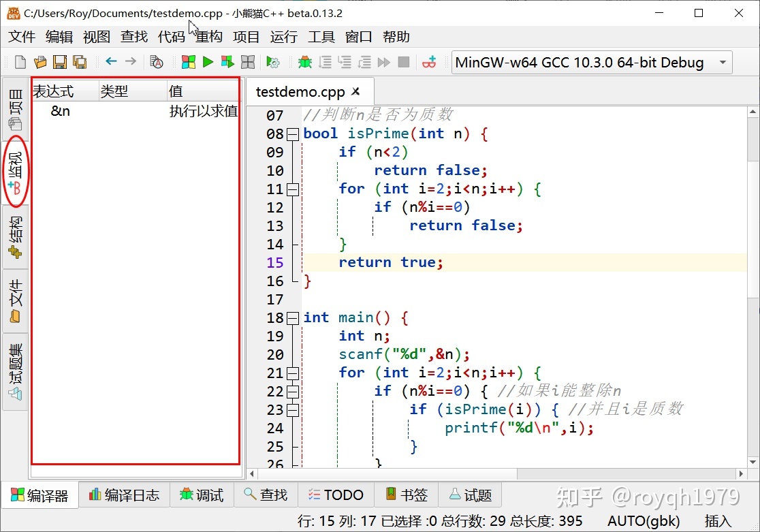The image size is (760, 532).
Task: Switch to the 结构 structure side tab
Action: click(x=16, y=236)
